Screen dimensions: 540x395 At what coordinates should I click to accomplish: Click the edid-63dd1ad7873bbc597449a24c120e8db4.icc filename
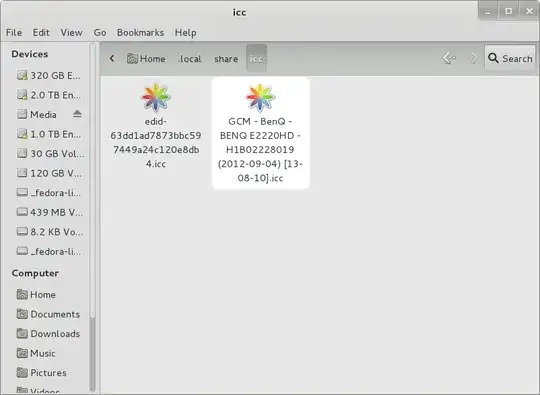(156, 143)
